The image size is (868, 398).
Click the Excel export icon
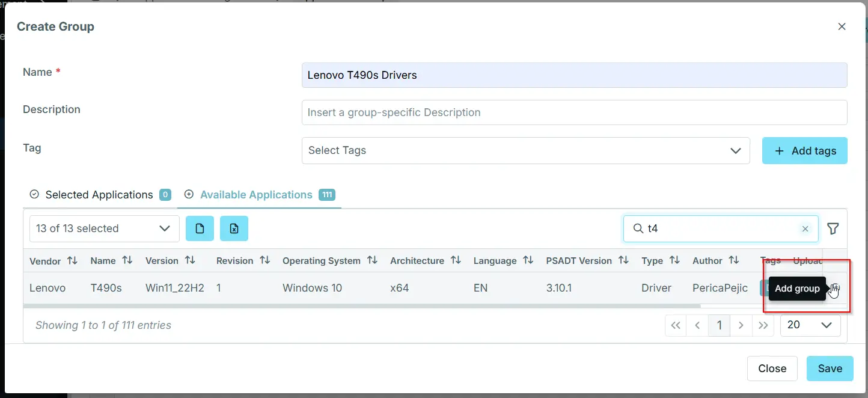(234, 228)
